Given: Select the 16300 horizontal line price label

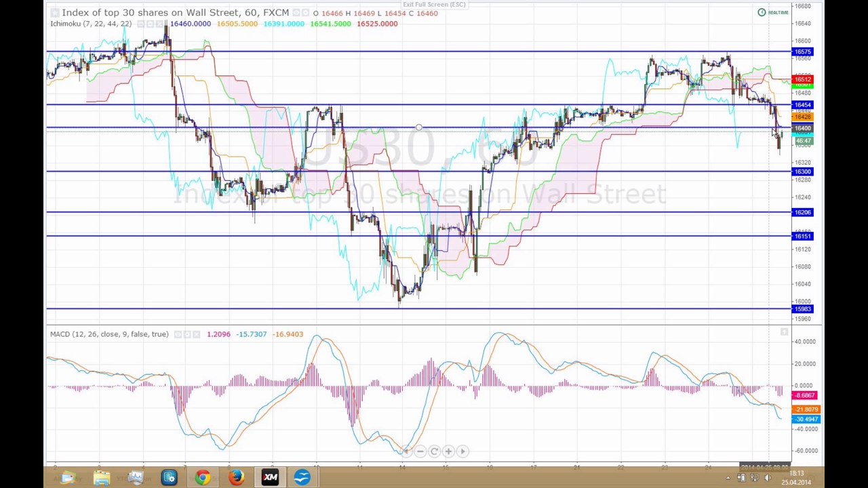Looking at the screenshot, I should coord(802,171).
